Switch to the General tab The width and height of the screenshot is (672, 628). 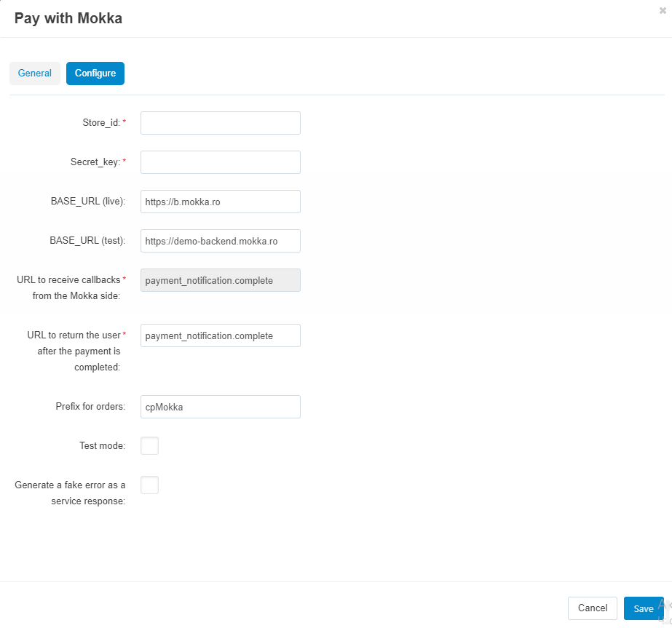(x=35, y=73)
